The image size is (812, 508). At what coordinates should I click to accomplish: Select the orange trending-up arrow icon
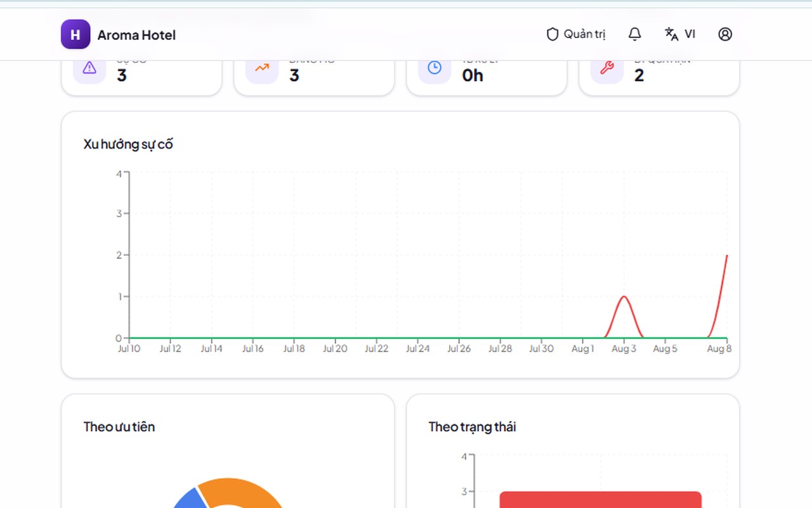[x=262, y=68]
